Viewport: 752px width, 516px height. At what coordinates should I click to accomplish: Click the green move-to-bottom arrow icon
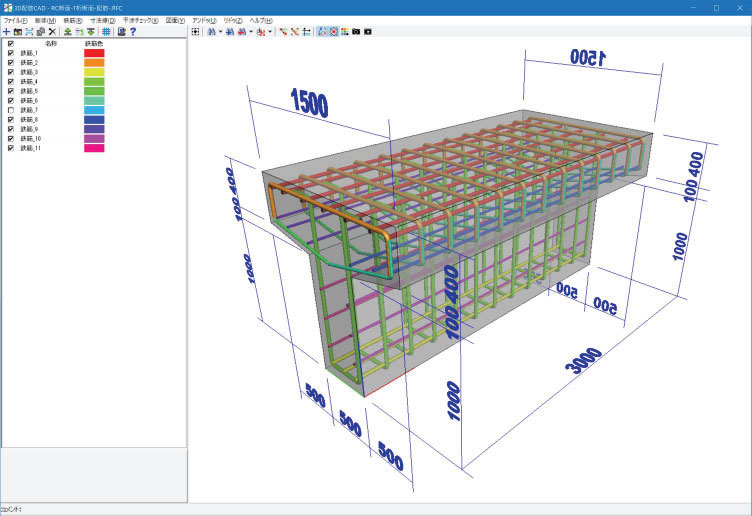tap(91, 32)
